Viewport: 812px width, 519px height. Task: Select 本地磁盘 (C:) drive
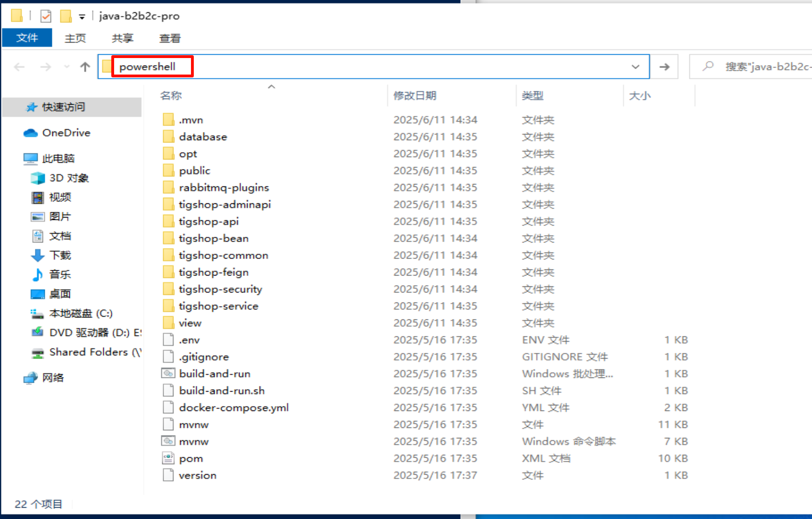click(x=72, y=313)
